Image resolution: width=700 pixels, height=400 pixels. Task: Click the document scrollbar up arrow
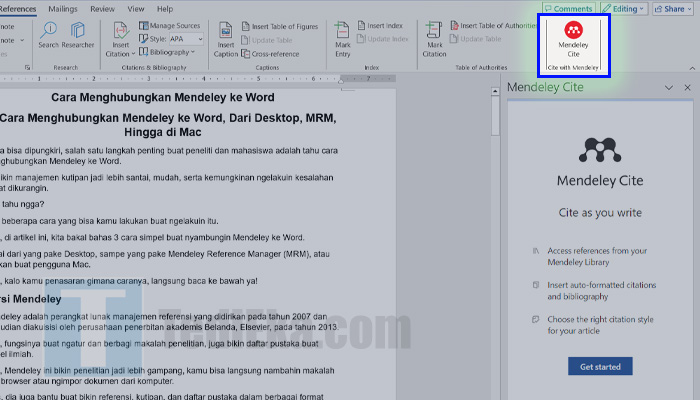(495, 92)
